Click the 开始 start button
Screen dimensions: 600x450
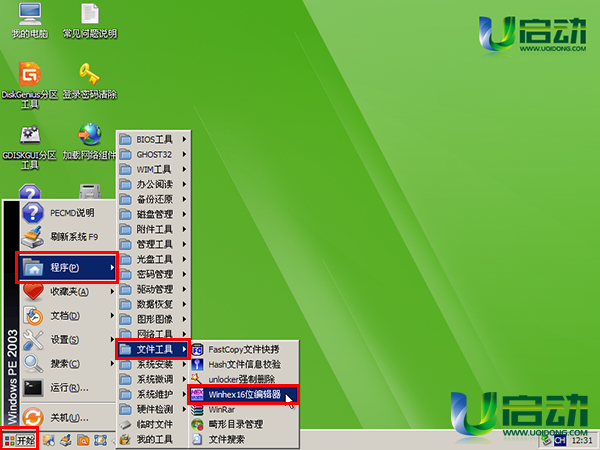pos(20,440)
